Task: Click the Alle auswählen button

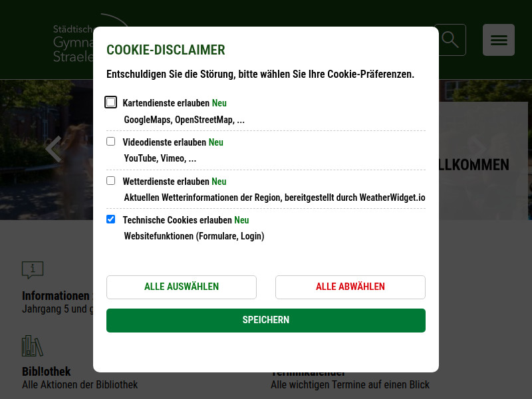Action: (x=182, y=287)
